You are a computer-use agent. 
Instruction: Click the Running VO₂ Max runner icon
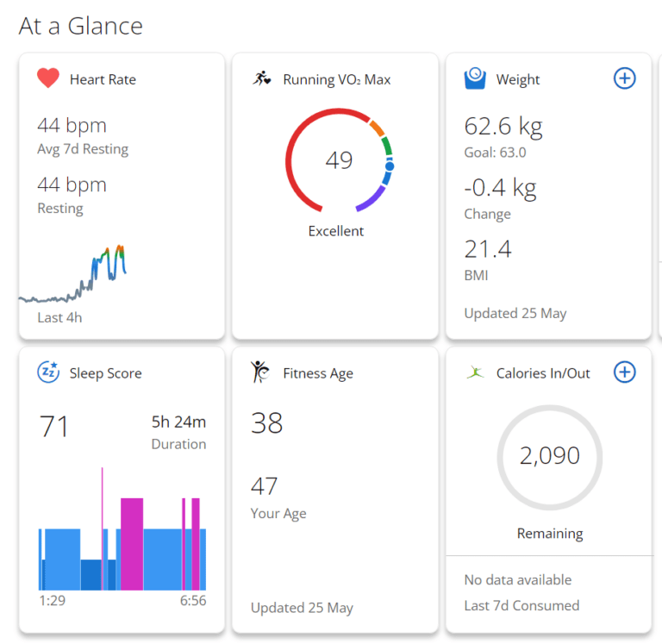pos(262,79)
